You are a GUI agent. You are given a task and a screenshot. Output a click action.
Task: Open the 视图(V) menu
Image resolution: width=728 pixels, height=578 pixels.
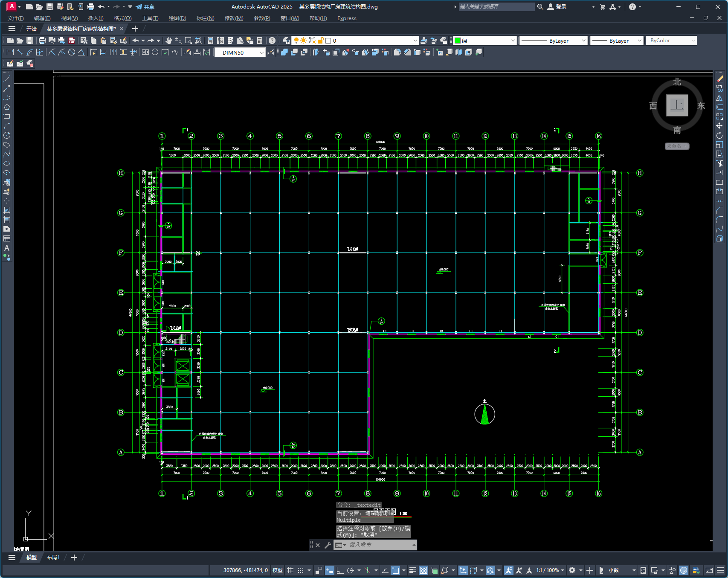pos(69,18)
